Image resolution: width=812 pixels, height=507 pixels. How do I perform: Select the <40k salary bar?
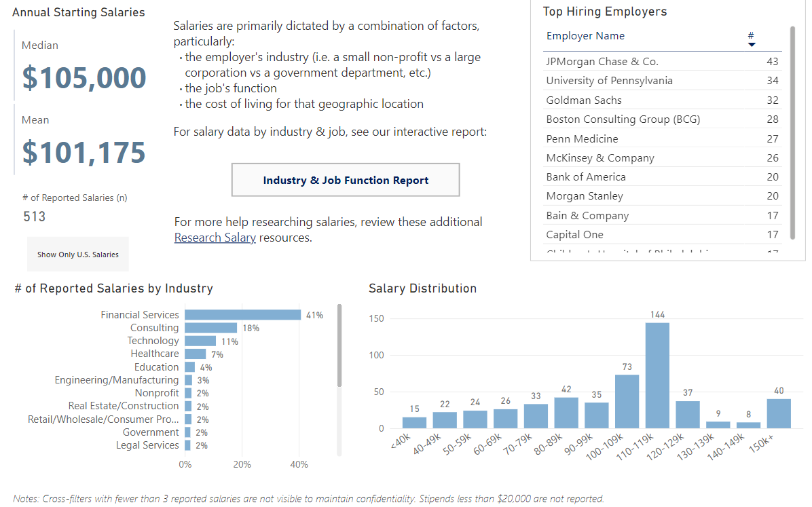[414, 422]
